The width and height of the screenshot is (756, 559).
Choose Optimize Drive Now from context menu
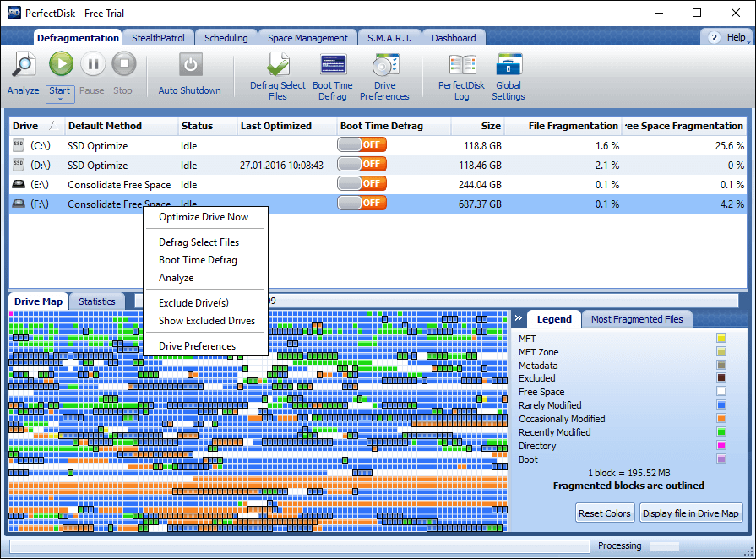pos(204,217)
